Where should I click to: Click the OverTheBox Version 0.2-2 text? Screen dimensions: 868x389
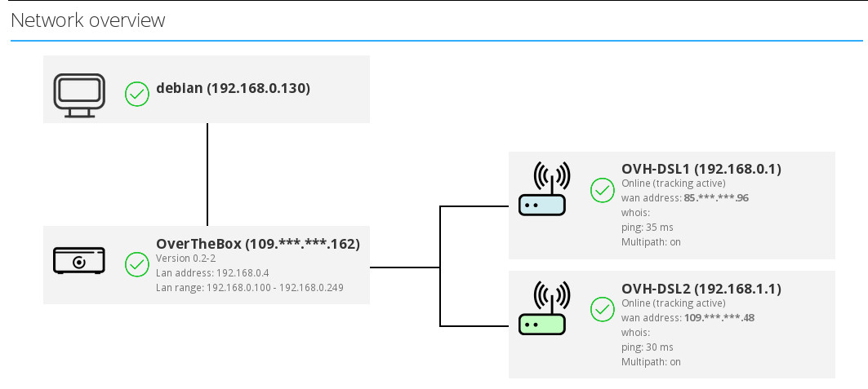(185, 259)
